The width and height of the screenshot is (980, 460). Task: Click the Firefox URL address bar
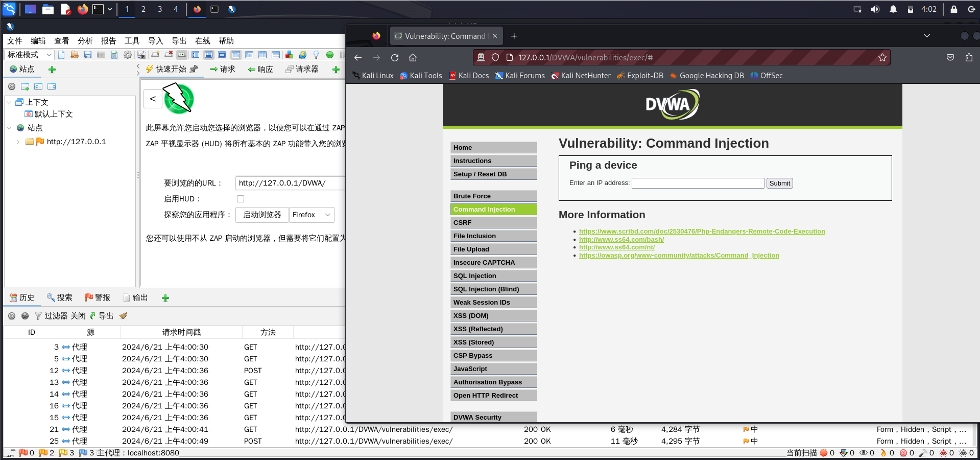[682, 57]
